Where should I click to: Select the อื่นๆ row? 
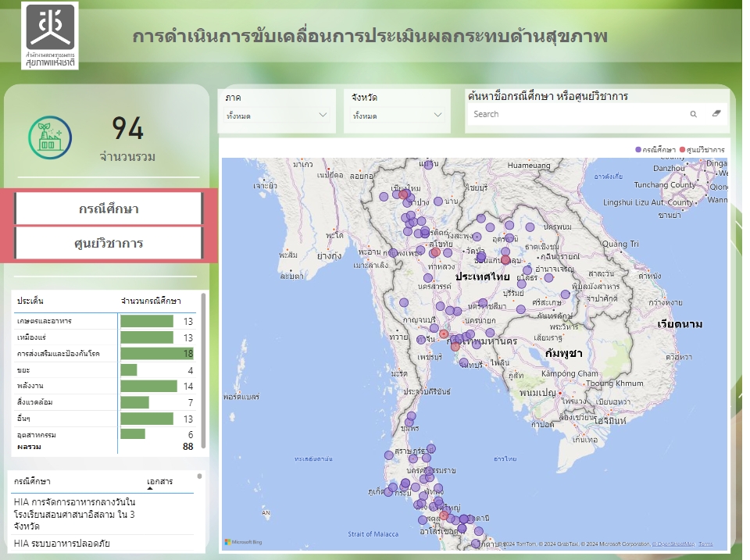coord(105,419)
